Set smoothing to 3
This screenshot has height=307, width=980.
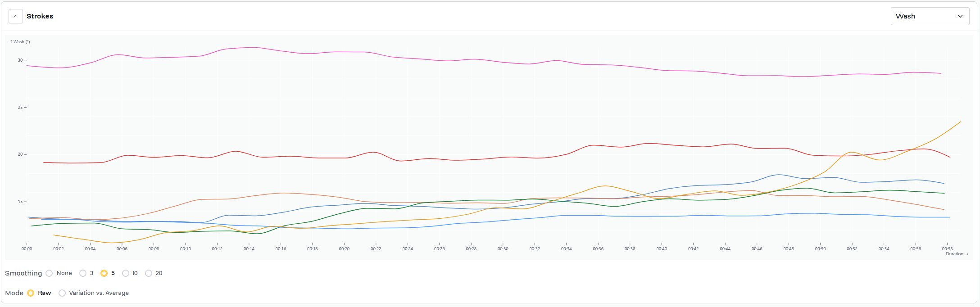(x=83, y=273)
